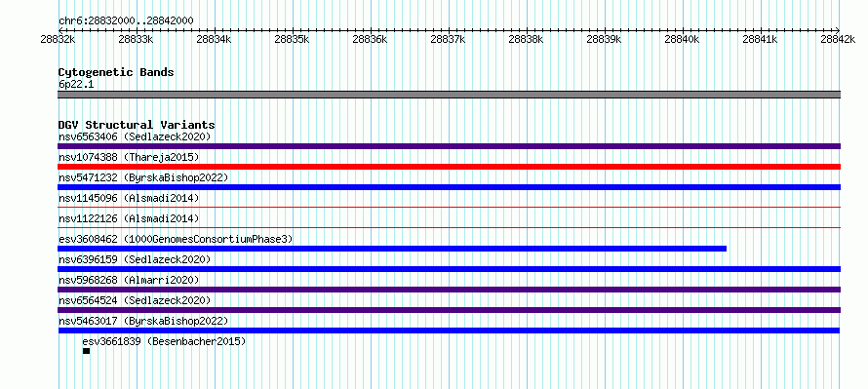Click the 28840k ruler tick label
Screen dimensions: 868x389
click(683, 39)
